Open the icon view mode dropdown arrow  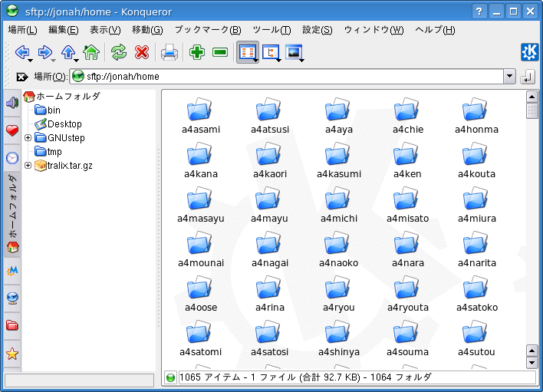click(255, 61)
